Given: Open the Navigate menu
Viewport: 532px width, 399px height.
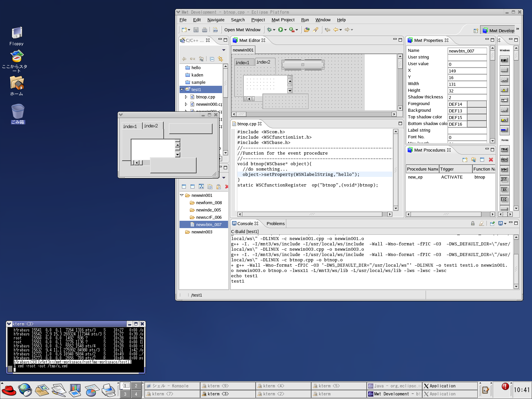Looking at the screenshot, I should [216, 20].
